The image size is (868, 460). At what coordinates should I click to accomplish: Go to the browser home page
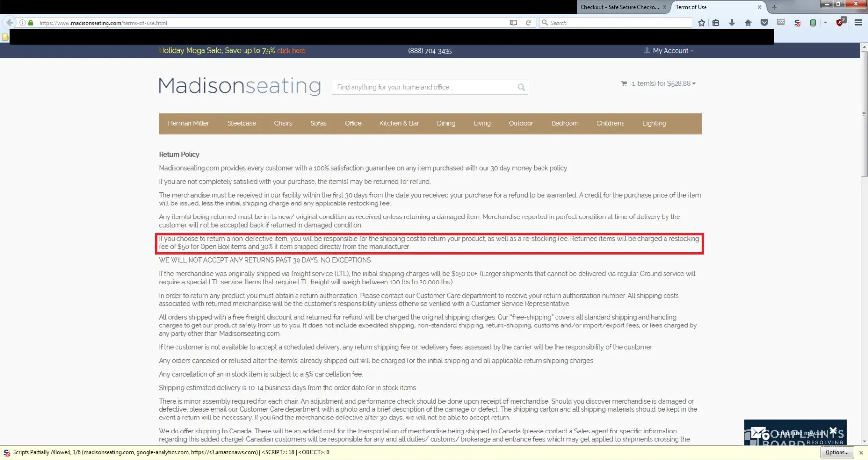748,23
